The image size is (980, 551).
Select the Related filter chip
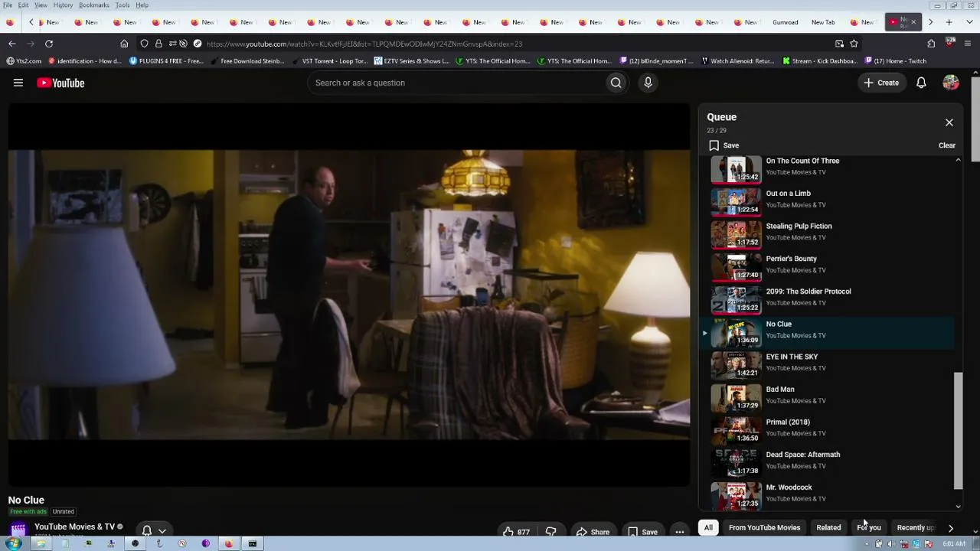[828, 527]
